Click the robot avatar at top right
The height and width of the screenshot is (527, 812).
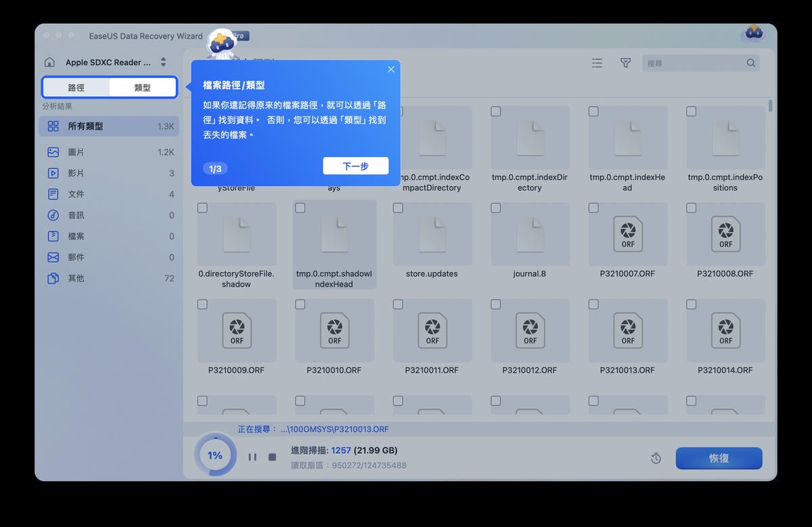coord(753,33)
